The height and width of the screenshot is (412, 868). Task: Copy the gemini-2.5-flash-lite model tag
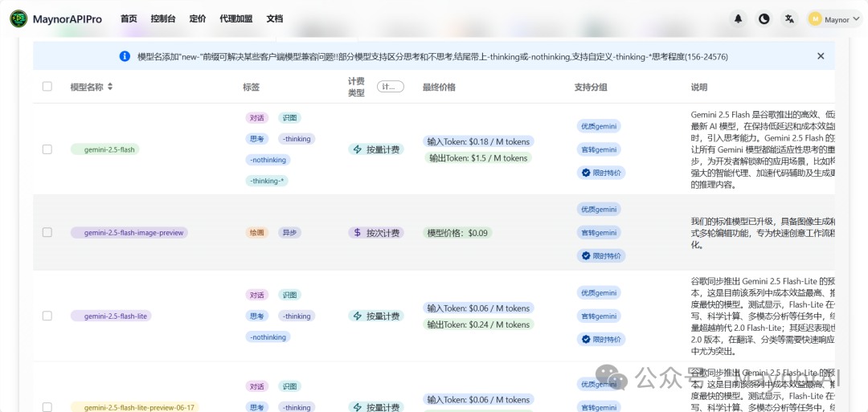111,316
